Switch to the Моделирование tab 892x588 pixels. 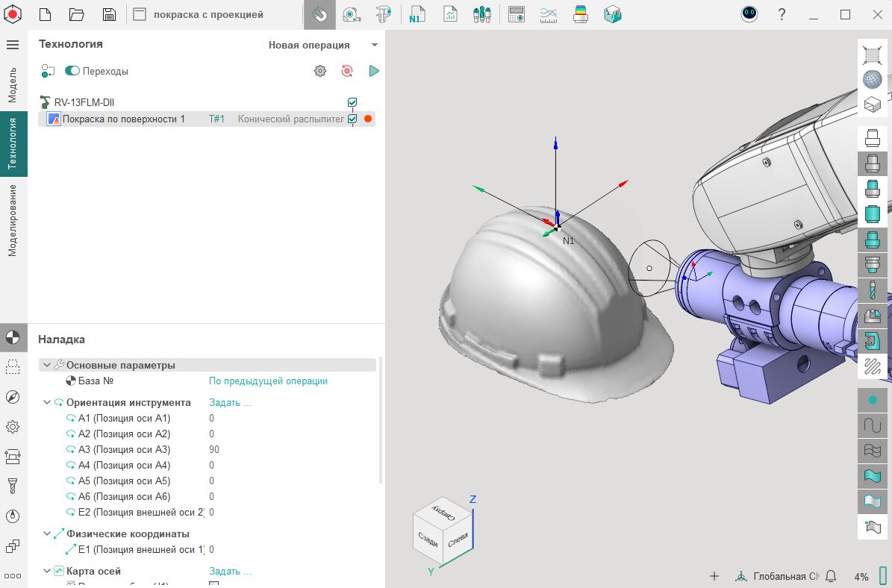[x=13, y=220]
